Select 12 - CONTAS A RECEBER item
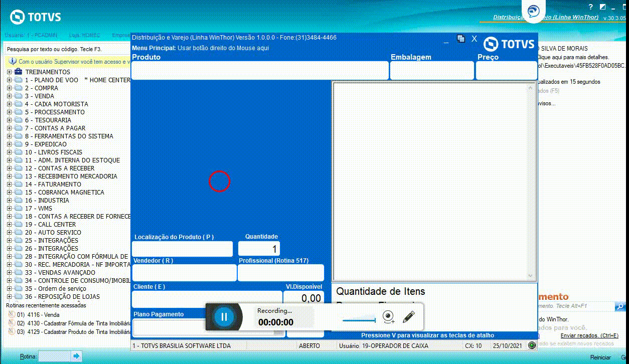 60,168
